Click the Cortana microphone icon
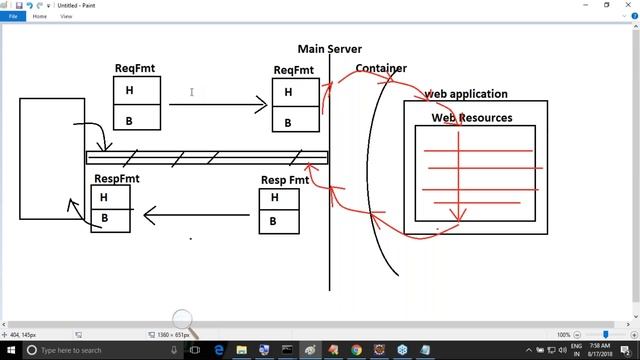640x360 pixels. (174, 350)
